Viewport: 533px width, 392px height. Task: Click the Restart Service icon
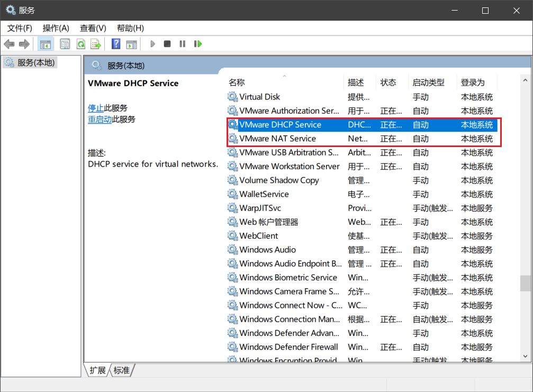click(198, 44)
